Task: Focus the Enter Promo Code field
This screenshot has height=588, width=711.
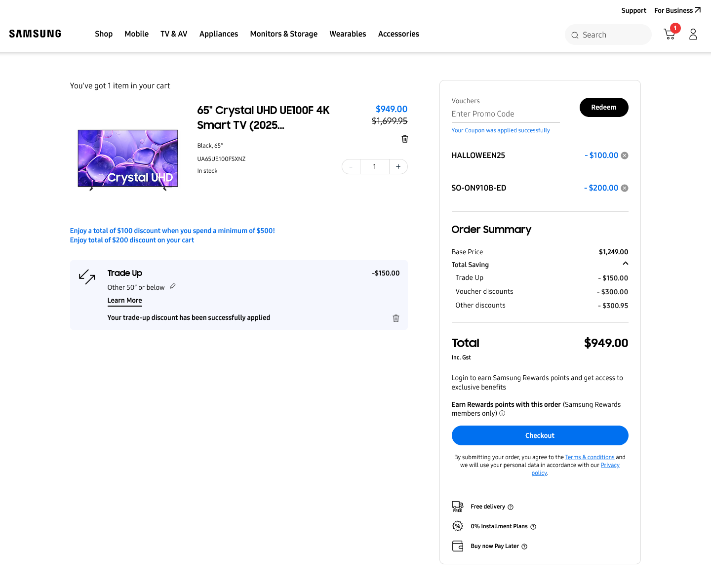Action: 506,114
